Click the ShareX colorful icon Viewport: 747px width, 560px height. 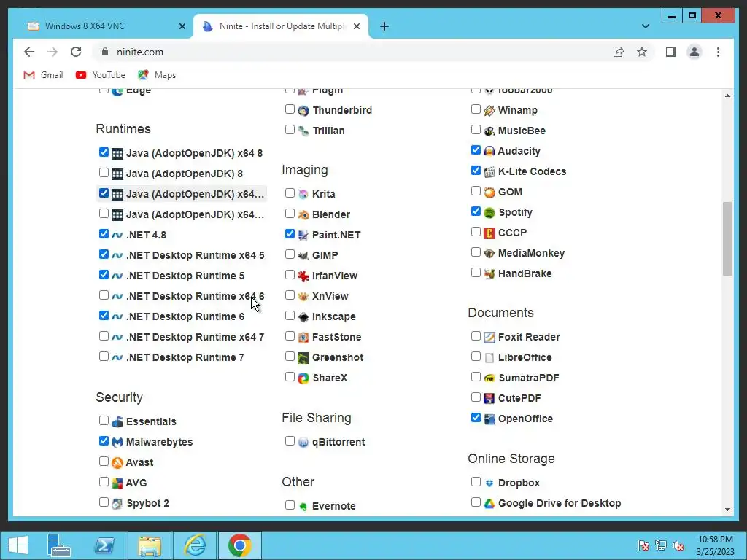[303, 378]
